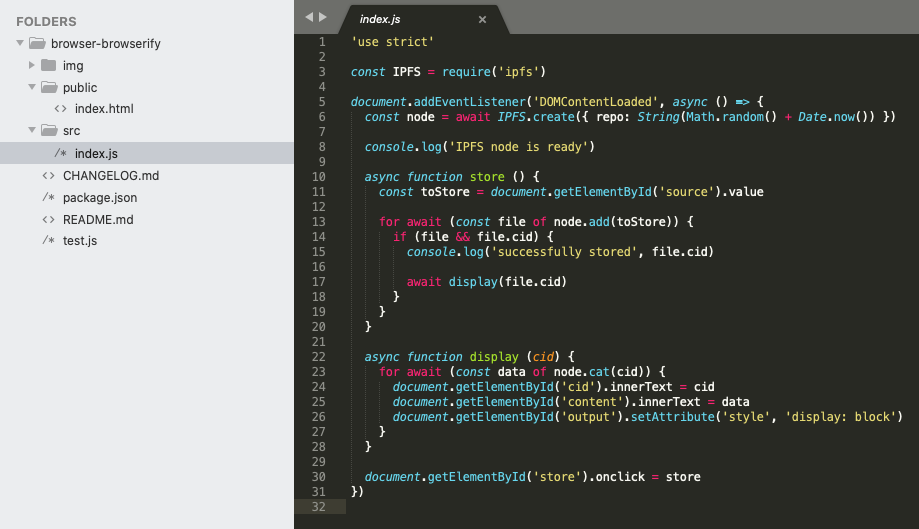The width and height of the screenshot is (919, 529).
Task: Open test.js from the sidebar
Action: coord(80,240)
